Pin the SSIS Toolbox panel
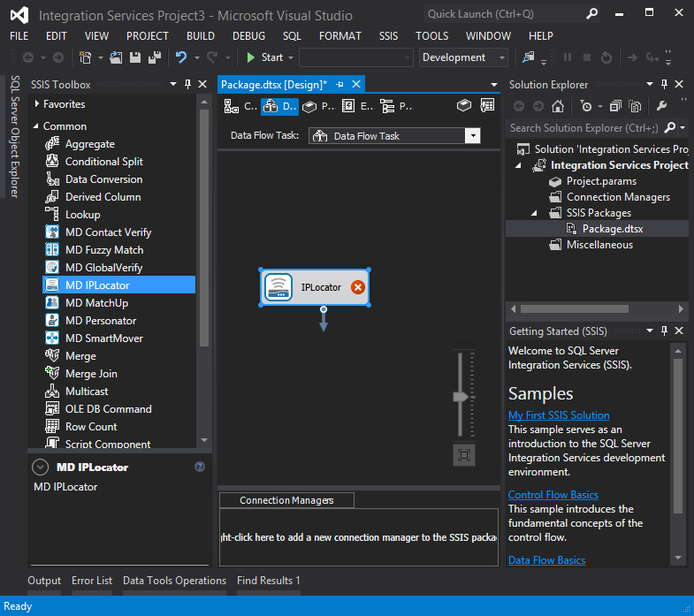 click(187, 85)
